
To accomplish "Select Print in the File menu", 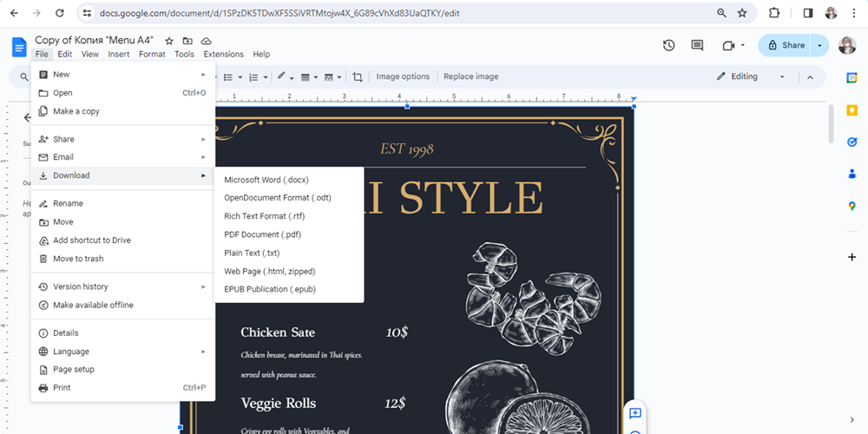I will pos(123,387).
